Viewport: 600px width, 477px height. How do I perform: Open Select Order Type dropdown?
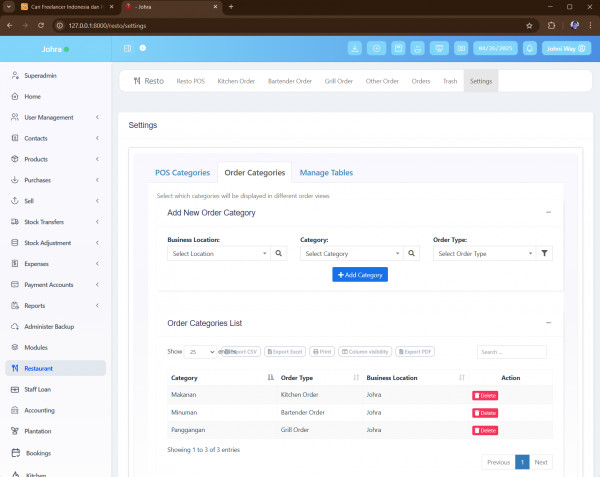(x=484, y=253)
